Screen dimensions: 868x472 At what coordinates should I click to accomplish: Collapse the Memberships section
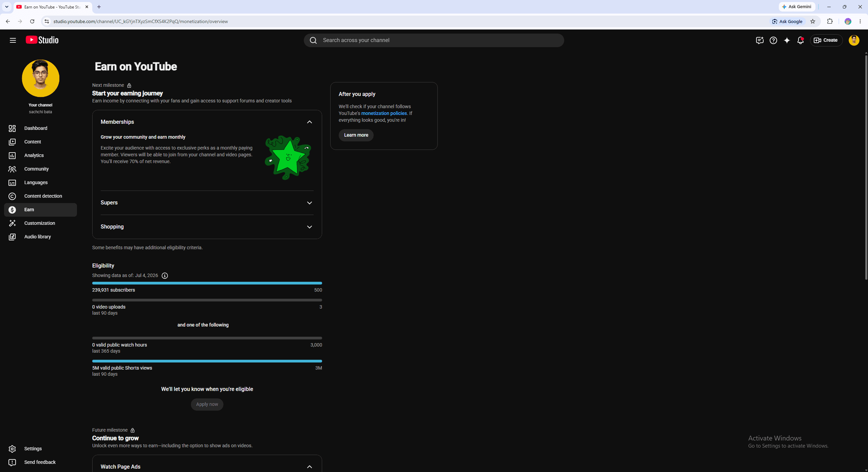(x=309, y=122)
